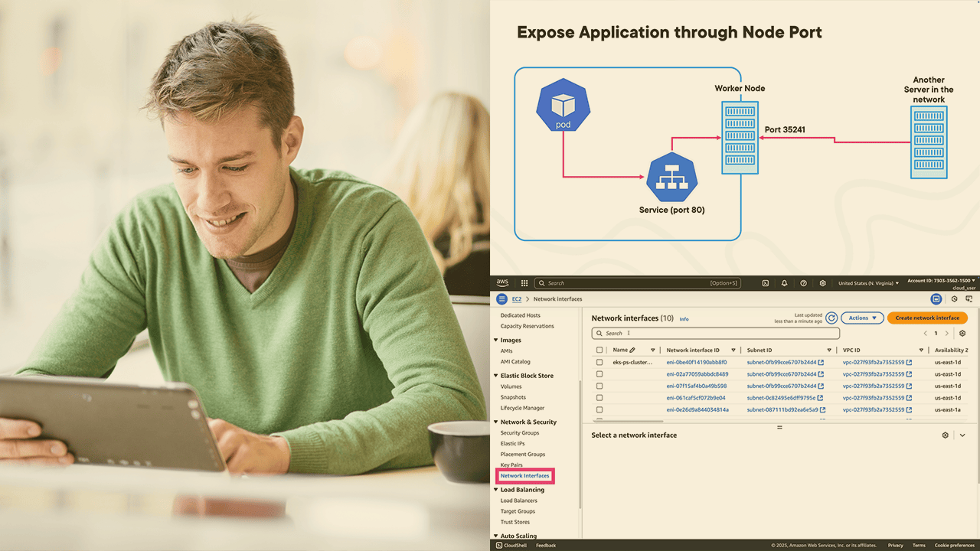Viewport: 980px width, 551px height.
Task: Open Security Groups in sidebar
Action: tap(520, 433)
